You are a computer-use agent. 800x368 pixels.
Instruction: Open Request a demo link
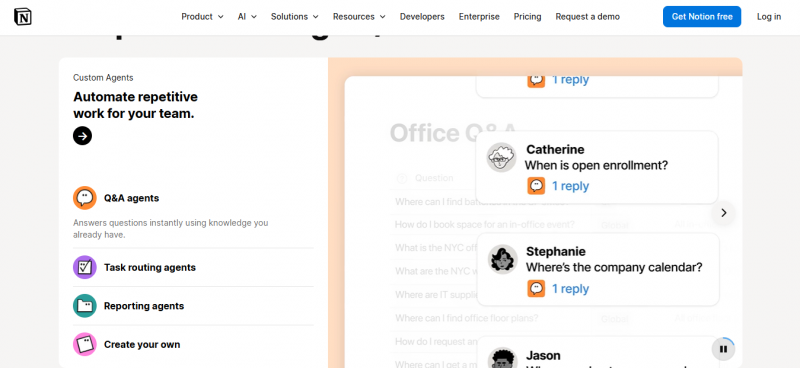pyautogui.click(x=588, y=17)
